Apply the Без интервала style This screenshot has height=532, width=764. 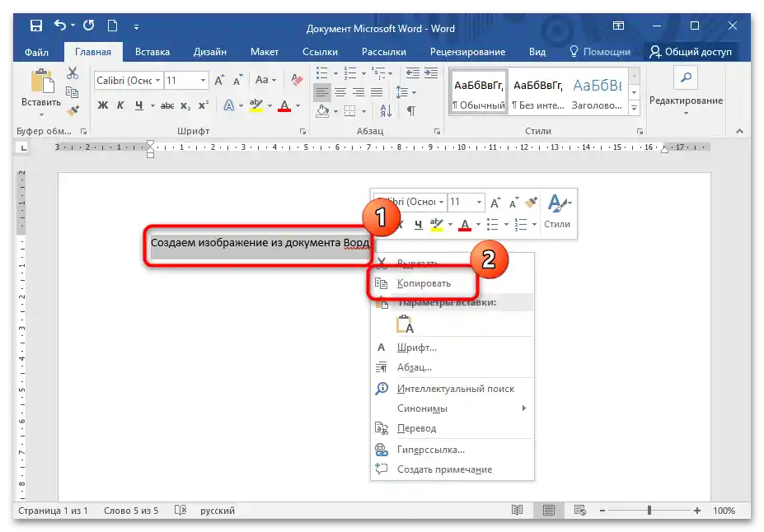click(x=538, y=92)
